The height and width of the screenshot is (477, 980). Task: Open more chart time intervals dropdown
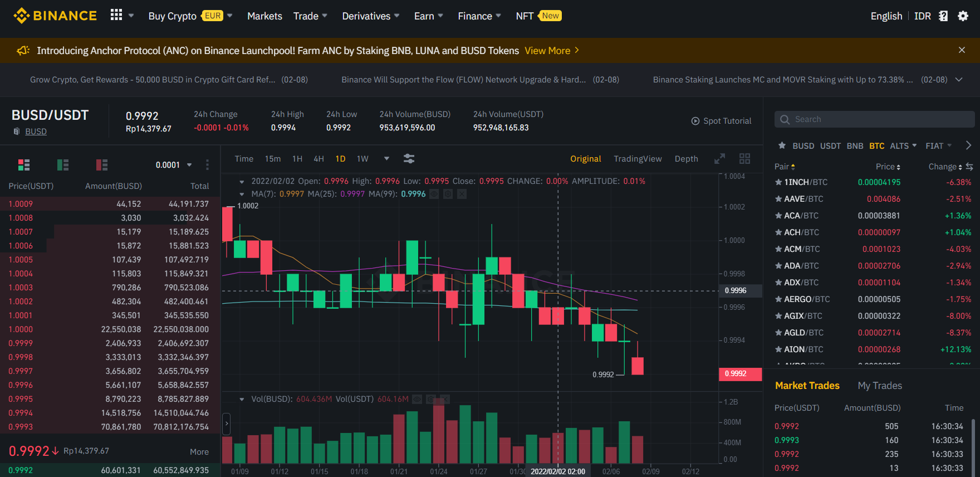click(386, 159)
